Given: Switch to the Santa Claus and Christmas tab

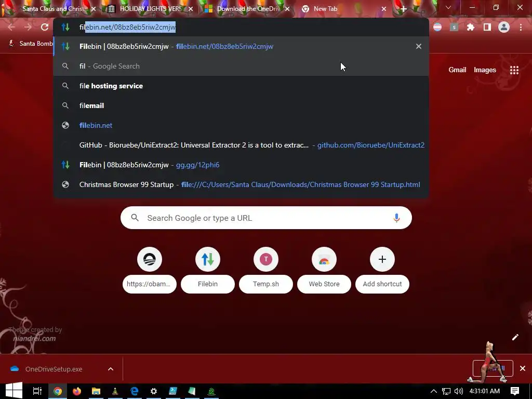Looking at the screenshot, I should pos(52,9).
